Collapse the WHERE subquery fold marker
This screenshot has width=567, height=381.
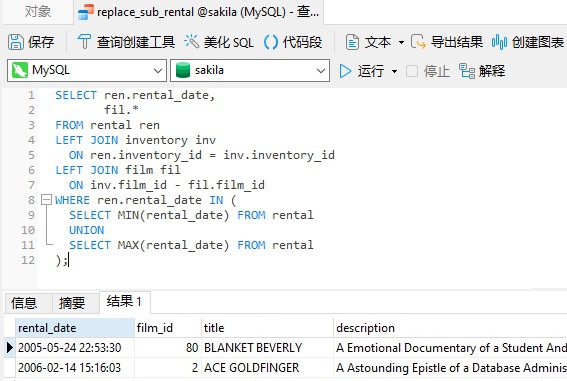tap(46, 200)
